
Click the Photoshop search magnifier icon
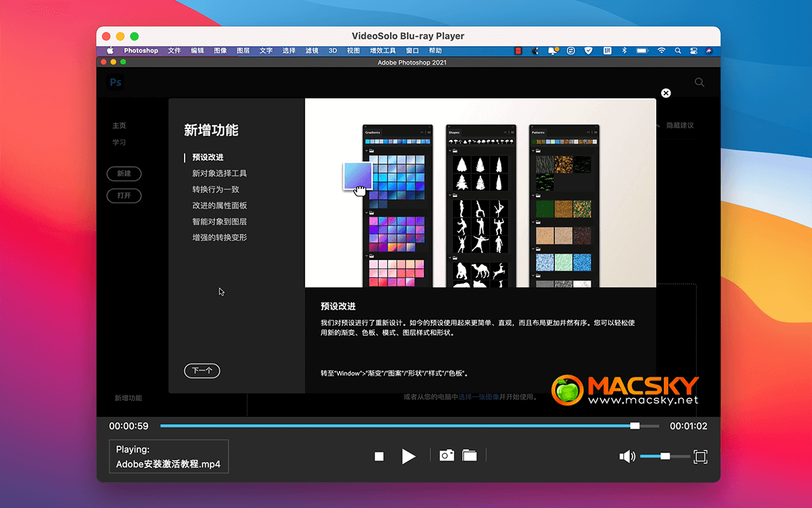pyautogui.click(x=700, y=83)
